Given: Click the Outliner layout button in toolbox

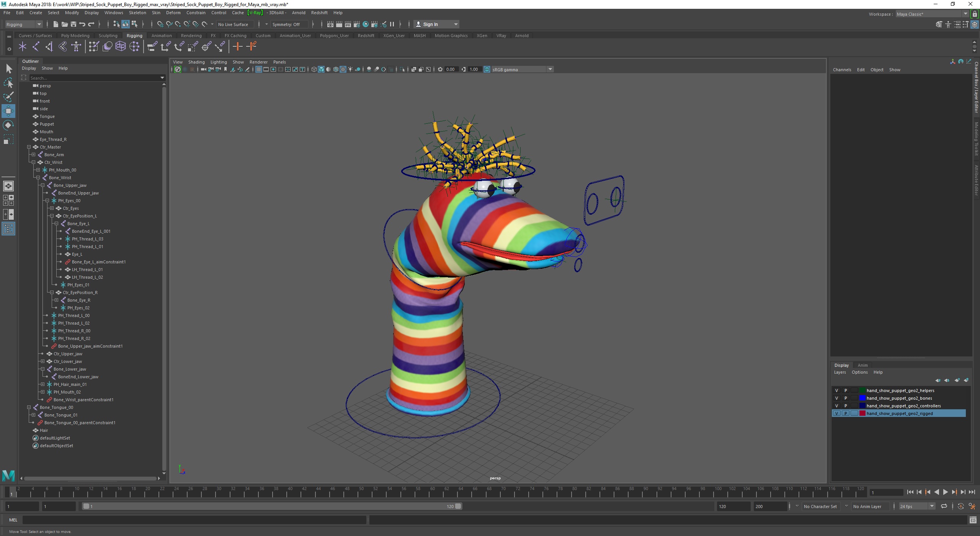Looking at the screenshot, I should [x=8, y=229].
